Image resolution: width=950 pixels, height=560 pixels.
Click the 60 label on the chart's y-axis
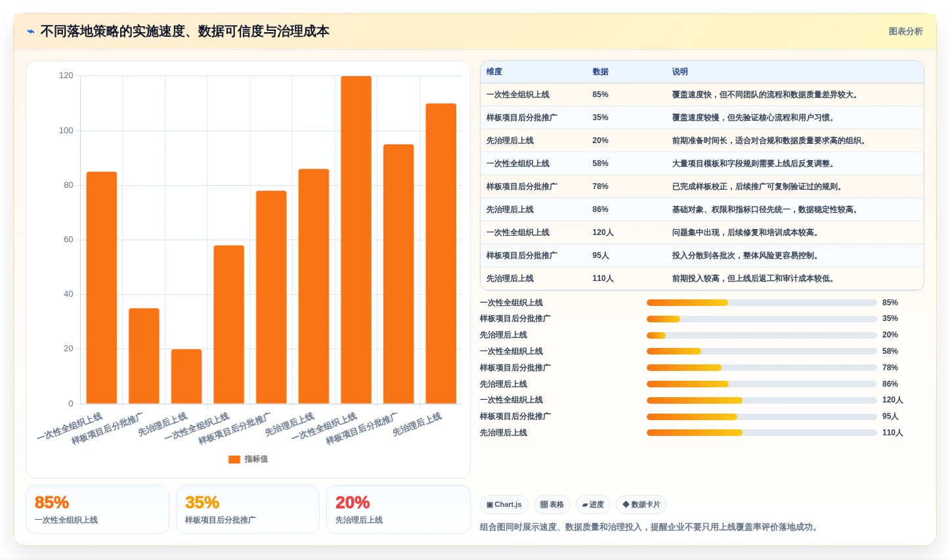69,240
